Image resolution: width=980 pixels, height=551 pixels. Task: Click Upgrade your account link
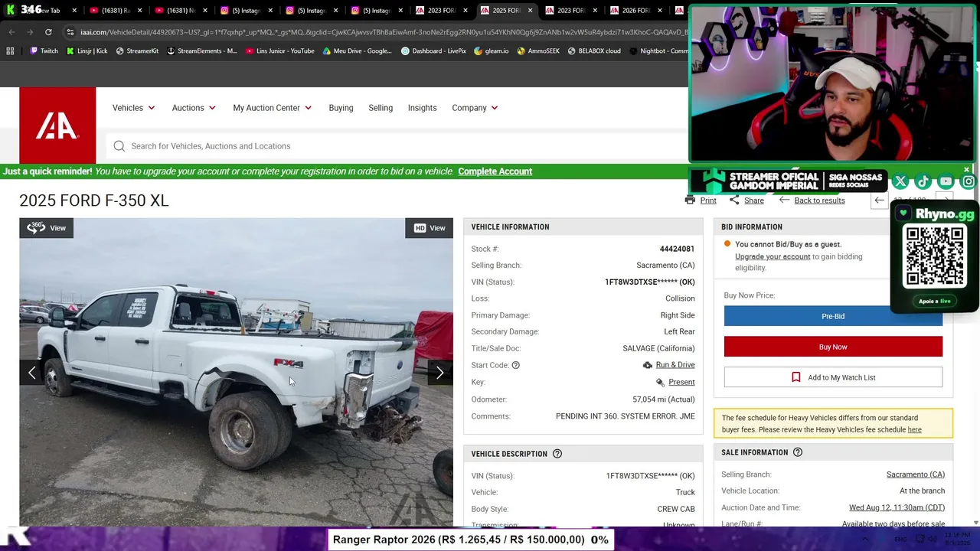(x=773, y=256)
